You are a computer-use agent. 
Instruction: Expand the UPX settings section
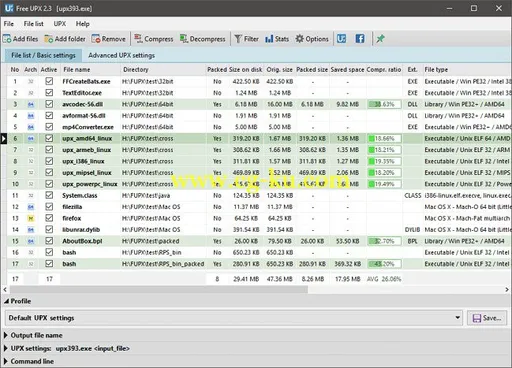tap(6, 348)
